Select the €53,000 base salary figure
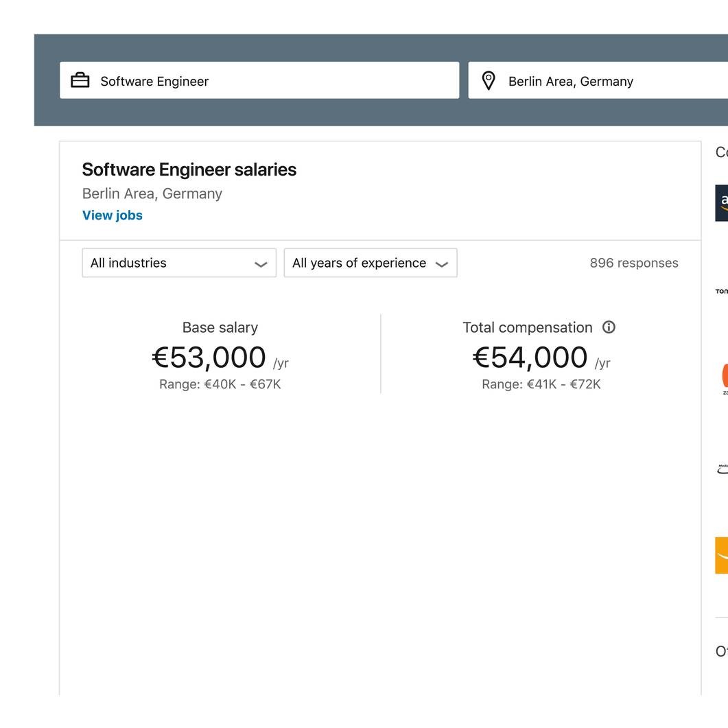Screen dimensions: 728x728 point(208,356)
